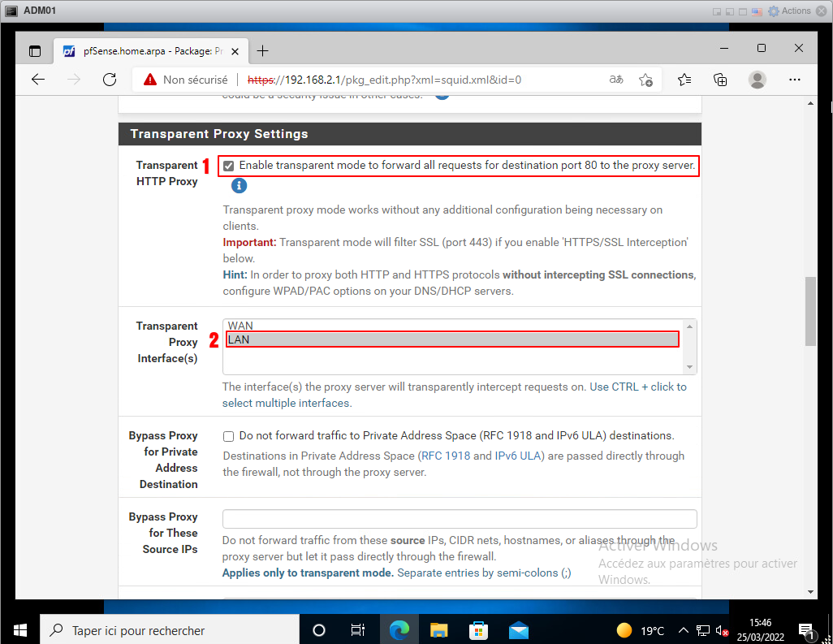Image resolution: width=833 pixels, height=644 pixels.
Task: Open the browser Collections icon
Action: coord(720,80)
